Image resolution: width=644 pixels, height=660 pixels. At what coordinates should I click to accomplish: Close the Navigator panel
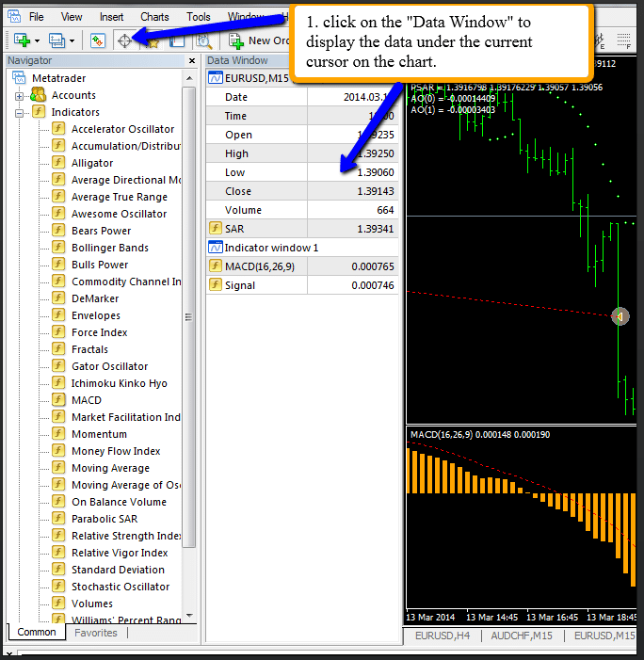[192, 60]
